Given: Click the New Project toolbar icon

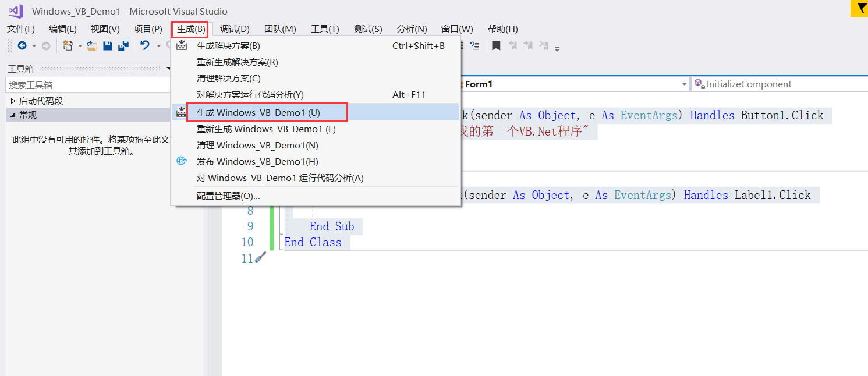Looking at the screenshot, I should click(x=69, y=45).
